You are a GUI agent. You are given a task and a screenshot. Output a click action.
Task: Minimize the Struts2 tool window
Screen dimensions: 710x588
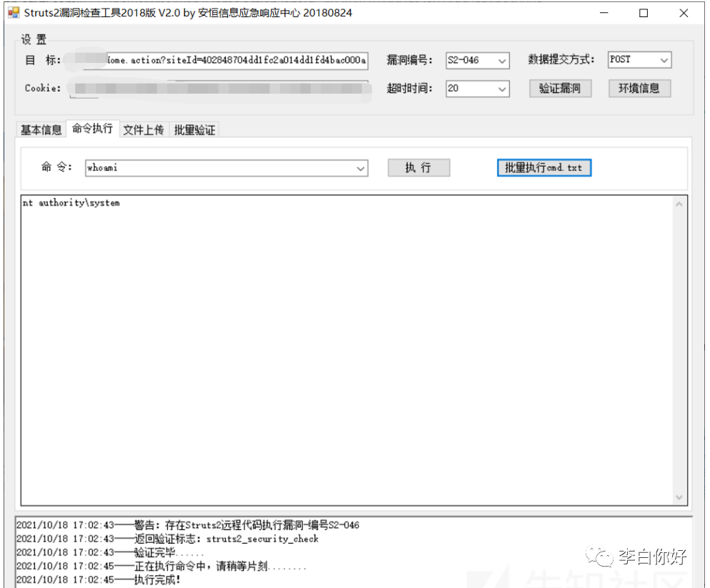tap(605, 13)
